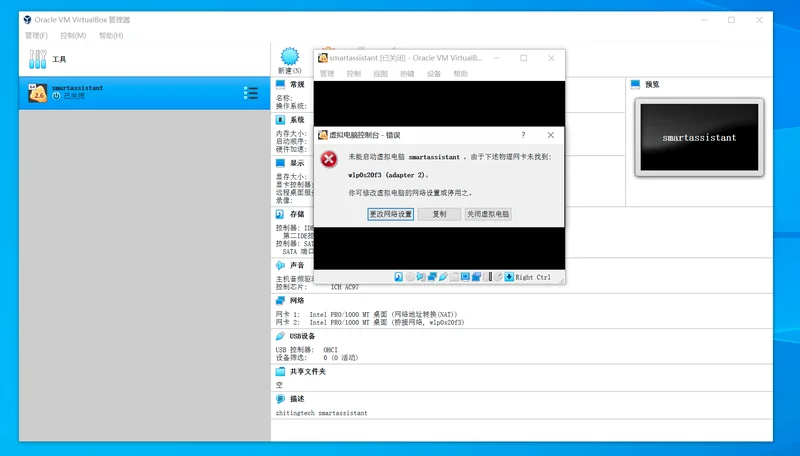Click the error dialog help question mark

click(x=523, y=135)
